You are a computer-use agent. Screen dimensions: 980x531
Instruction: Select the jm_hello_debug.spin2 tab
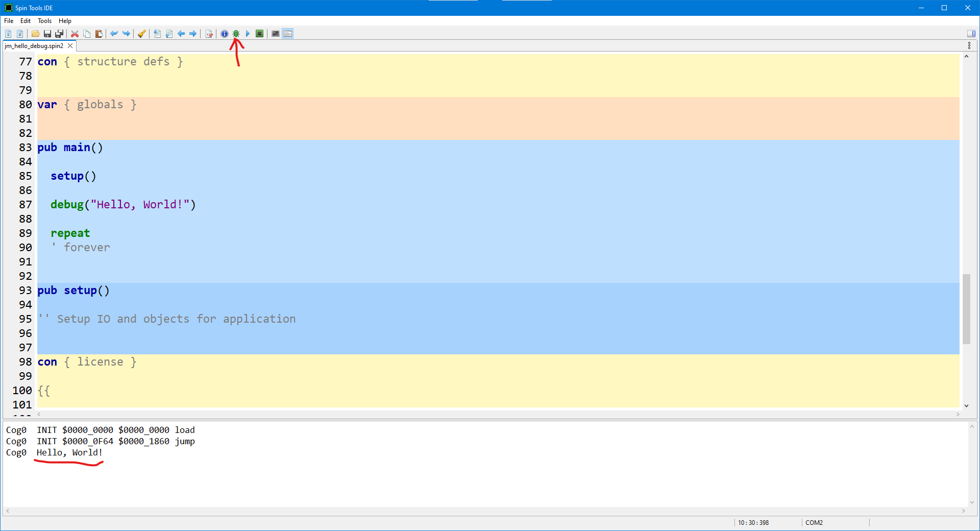tap(34, 46)
